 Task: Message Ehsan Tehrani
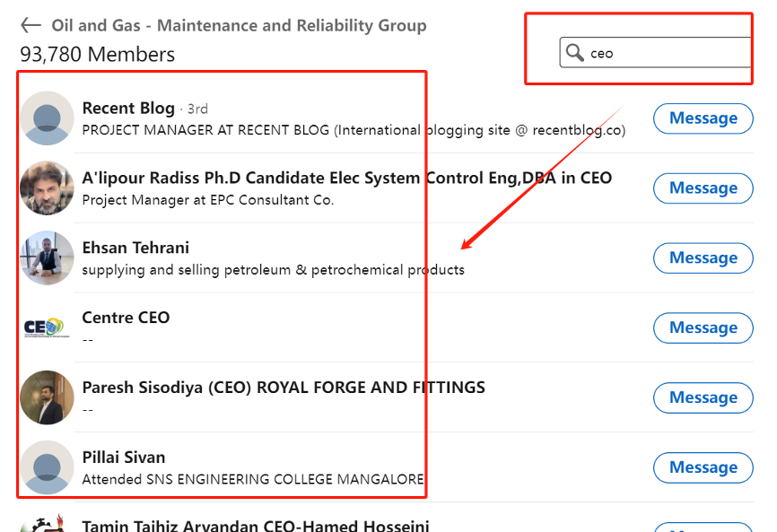tap(703, 258)
